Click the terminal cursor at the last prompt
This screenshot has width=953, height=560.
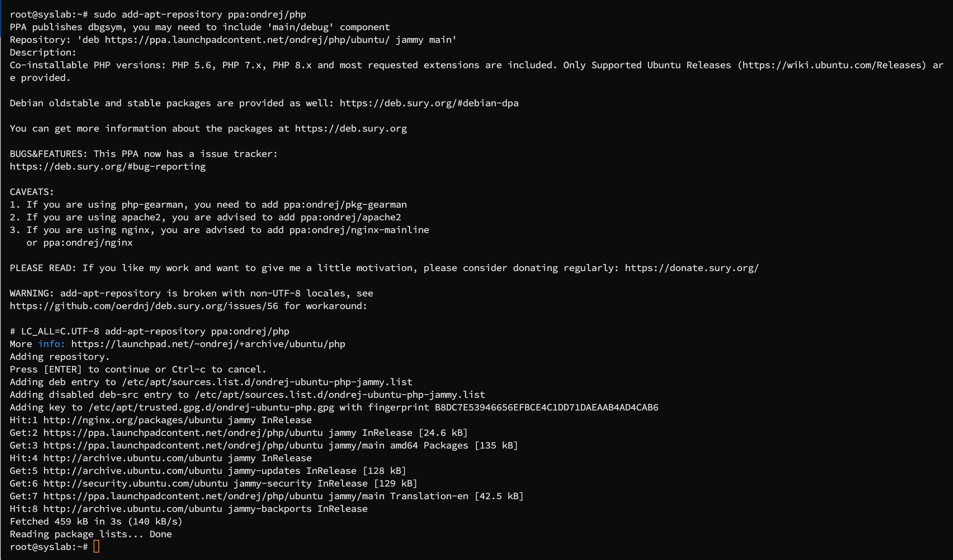[x=97, y=547]
